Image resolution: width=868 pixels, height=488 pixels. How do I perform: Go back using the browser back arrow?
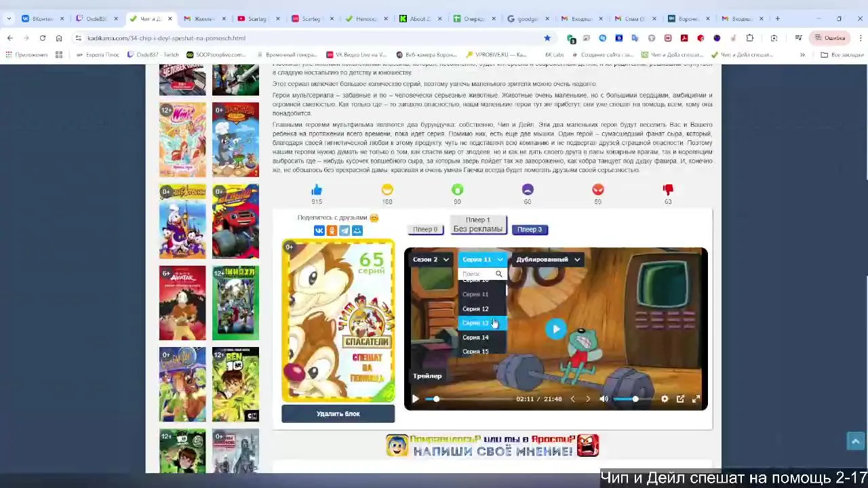click(9, 38)
